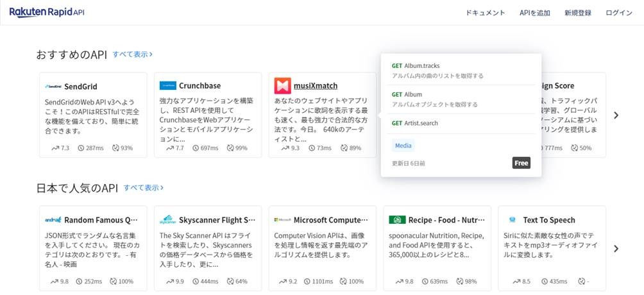This screenshot has height=295, width=644.
Task: Click the Text To Speech logo icon
Action: pos(512,220)
